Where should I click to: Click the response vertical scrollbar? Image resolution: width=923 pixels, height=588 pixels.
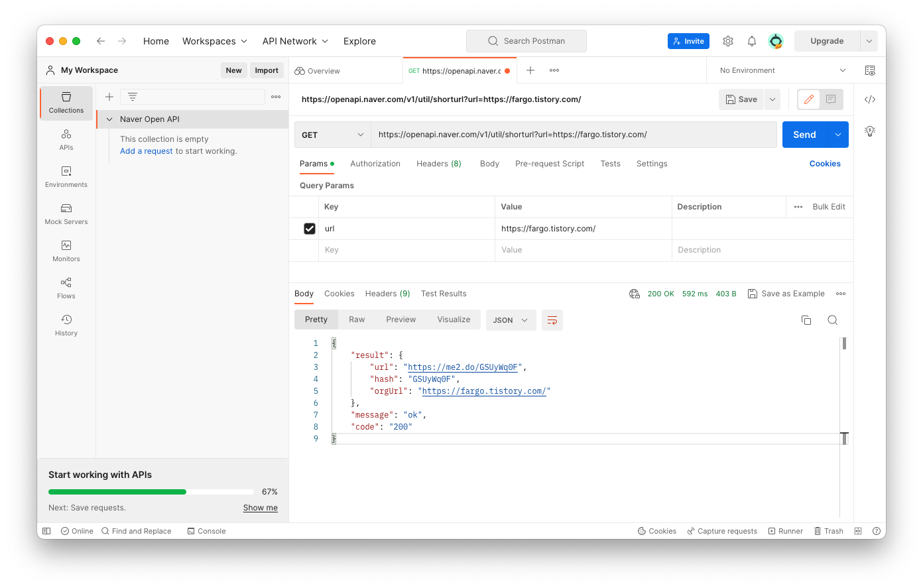(x=844, y=343)
